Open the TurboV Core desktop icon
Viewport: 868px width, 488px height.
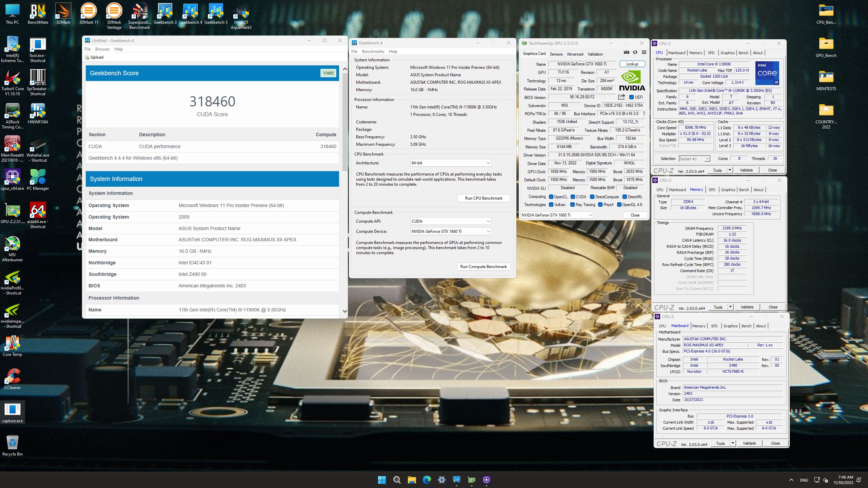pos(13,83)
